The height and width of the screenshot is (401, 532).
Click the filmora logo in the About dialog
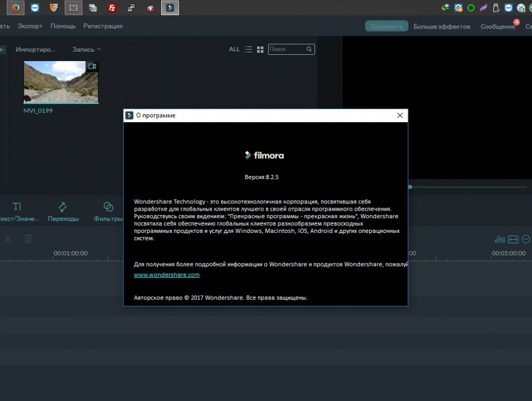coord(264,155)
